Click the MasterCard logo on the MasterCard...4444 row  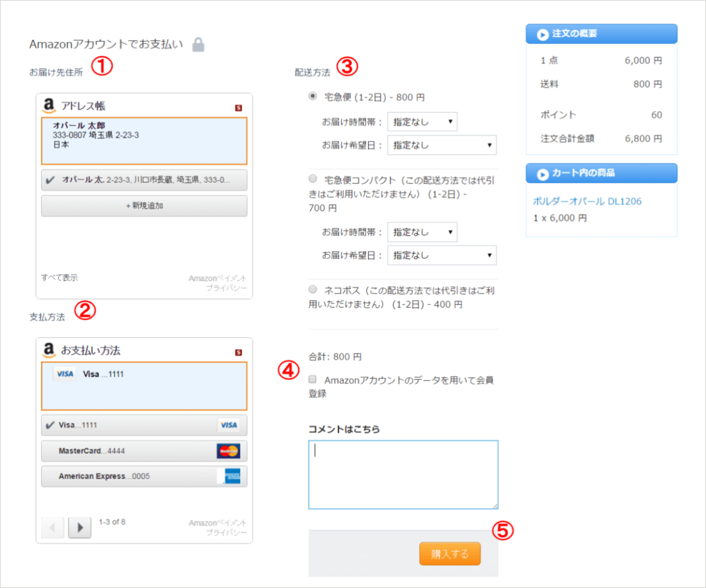point(228,451)
